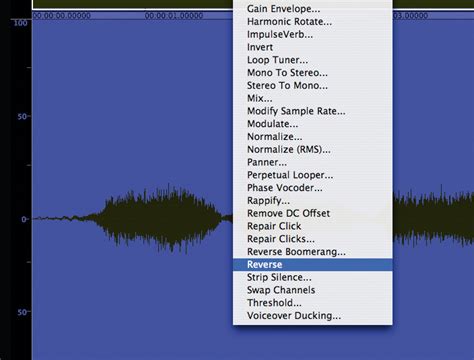
Task: Open the Mix... dialog
Action: click(x=312, y=98)
